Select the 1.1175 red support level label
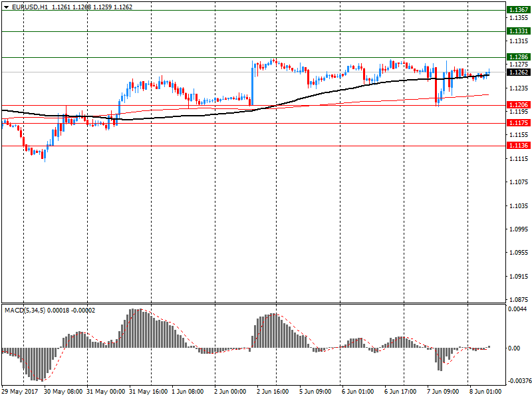 pos(519,122)
